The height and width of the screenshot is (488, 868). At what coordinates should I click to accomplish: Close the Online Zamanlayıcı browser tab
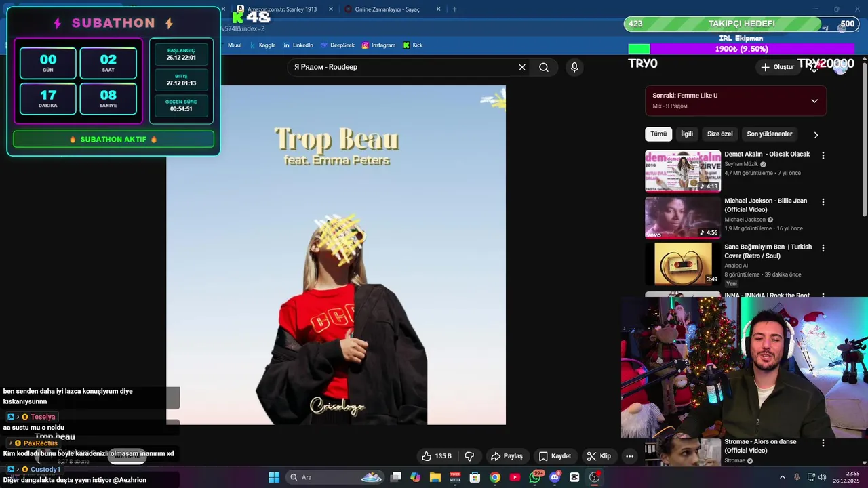pyautogui.click(x=438, y=9)
